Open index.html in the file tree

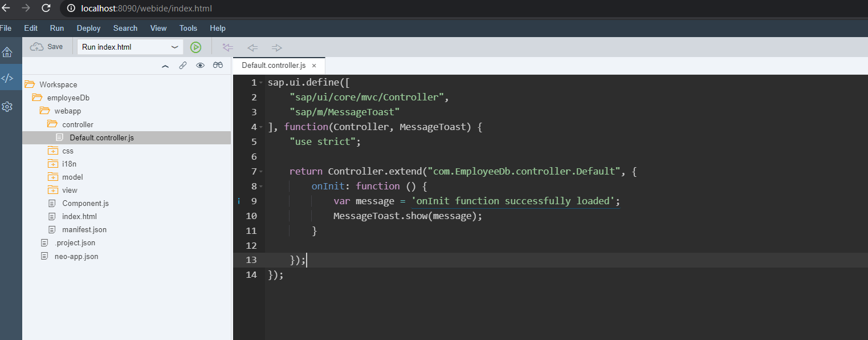(x=79, y=216)
